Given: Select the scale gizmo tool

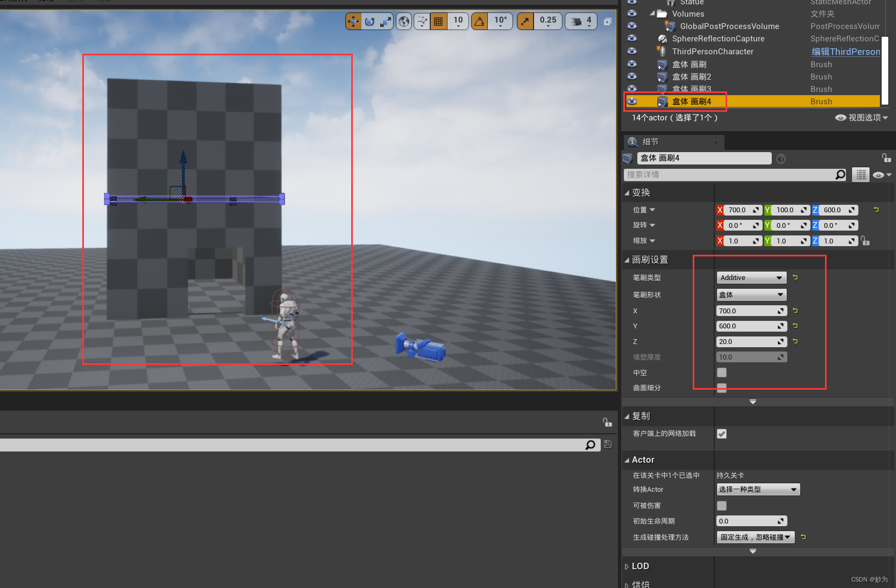Looking at the screenshot, I should (x=386, y=21).
